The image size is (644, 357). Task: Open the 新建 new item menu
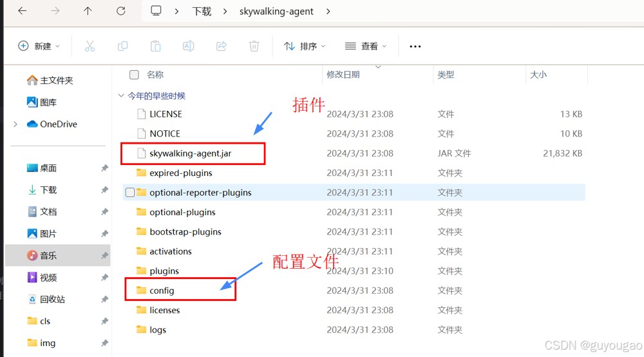point(39,46)
